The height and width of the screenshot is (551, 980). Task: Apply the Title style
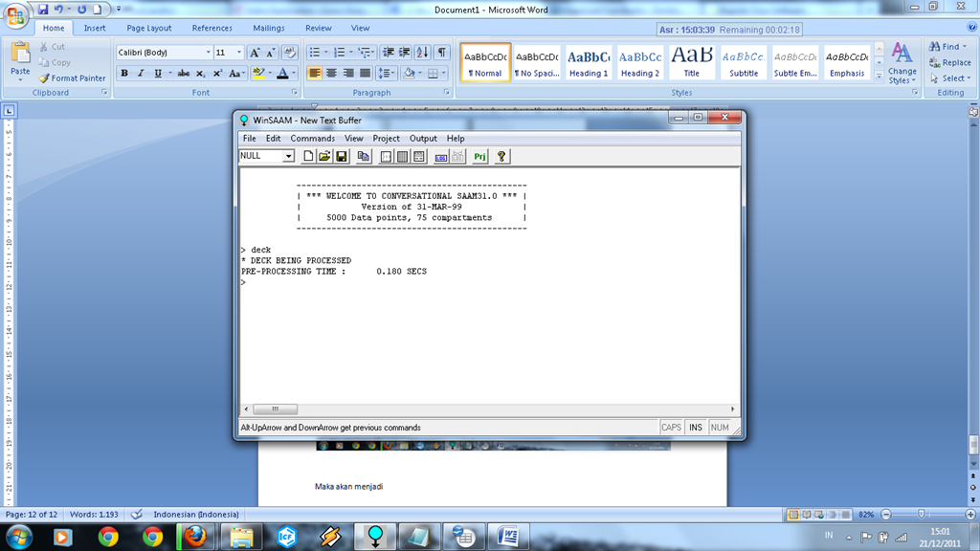point(691,62)
